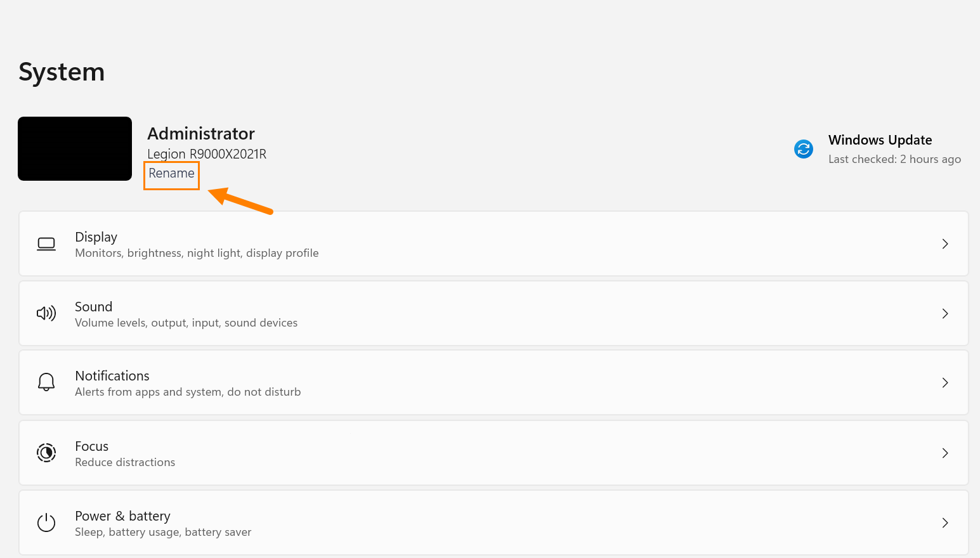Expand the Focus settings chevron
Viewport: 980px width, 558px height.
945,453
